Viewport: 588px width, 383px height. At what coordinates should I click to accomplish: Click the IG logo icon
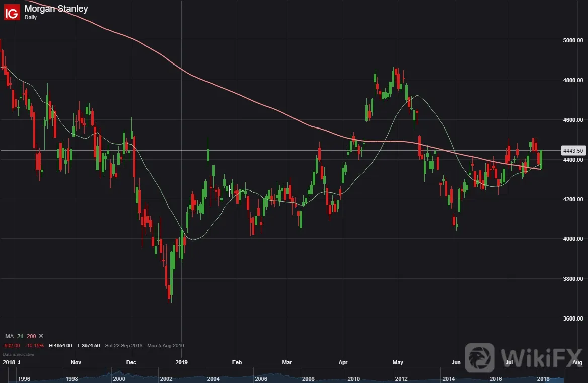12,13
